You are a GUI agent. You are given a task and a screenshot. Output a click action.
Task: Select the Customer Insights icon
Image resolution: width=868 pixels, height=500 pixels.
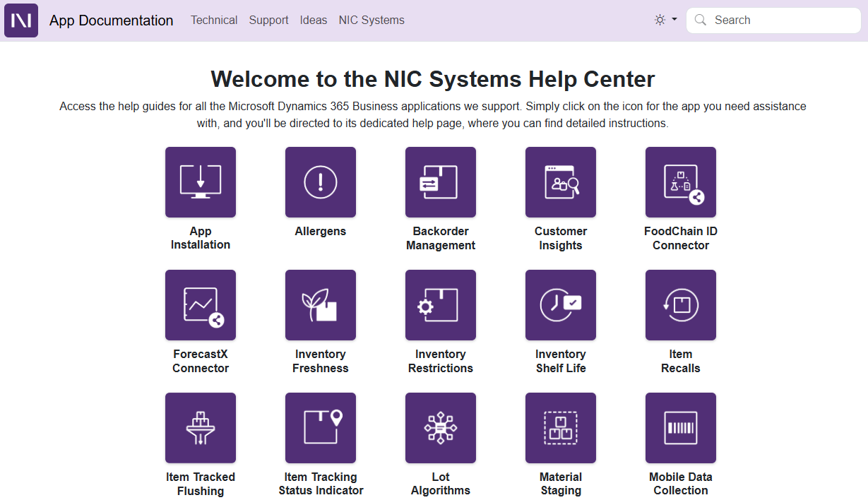[x=561, y=182]
